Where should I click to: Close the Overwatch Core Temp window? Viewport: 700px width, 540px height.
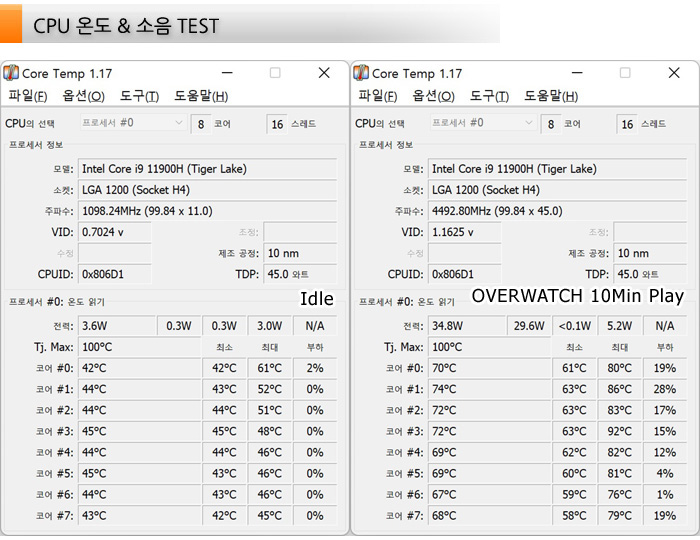click(x=674, y=73)
